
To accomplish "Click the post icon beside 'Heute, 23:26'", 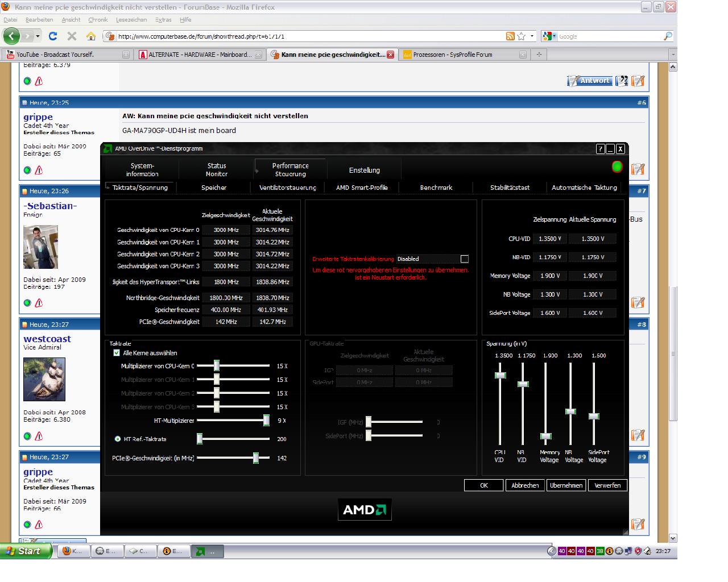I will (24, 191).
